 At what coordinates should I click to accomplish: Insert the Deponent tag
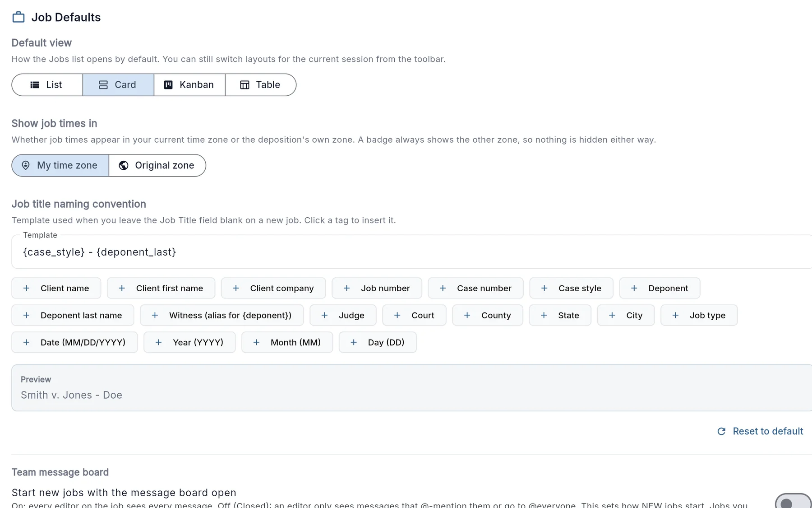(x=660, y=288)
